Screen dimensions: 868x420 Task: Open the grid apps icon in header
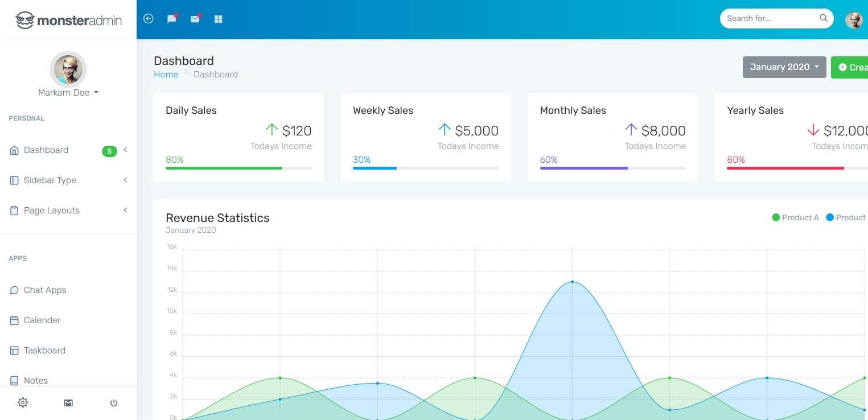click(x=218, y=19)
